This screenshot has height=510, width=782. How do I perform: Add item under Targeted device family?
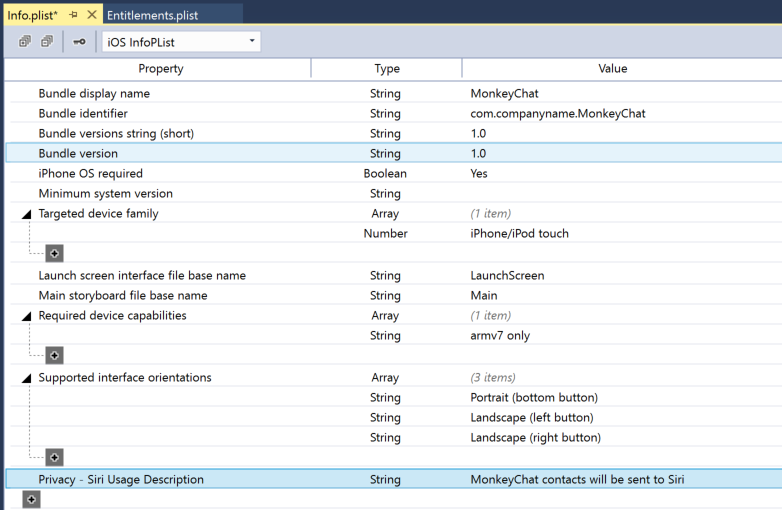[x=55, y=254]
